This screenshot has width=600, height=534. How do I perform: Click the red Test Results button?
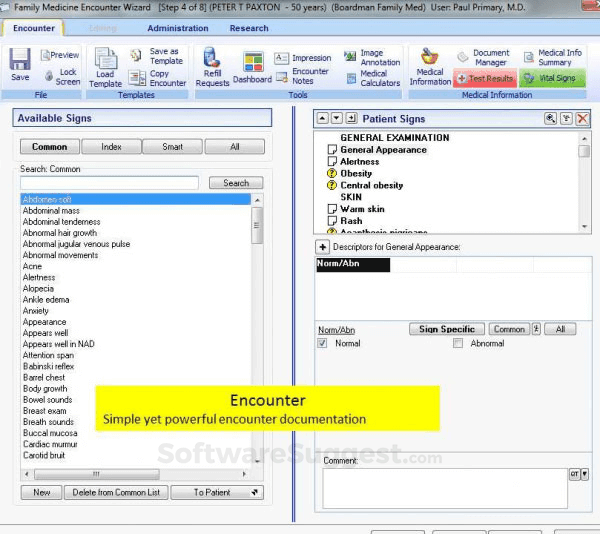coord(485,78)
